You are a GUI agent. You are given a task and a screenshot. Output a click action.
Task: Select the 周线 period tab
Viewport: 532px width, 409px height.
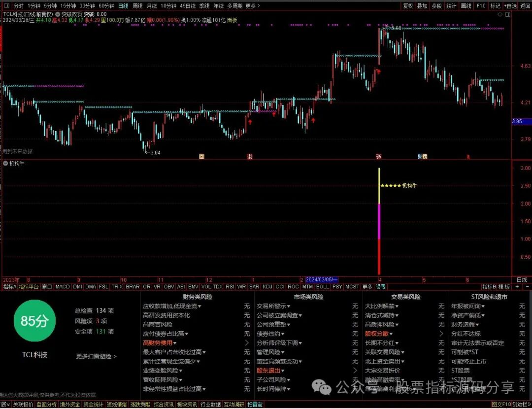coord(137,6)
